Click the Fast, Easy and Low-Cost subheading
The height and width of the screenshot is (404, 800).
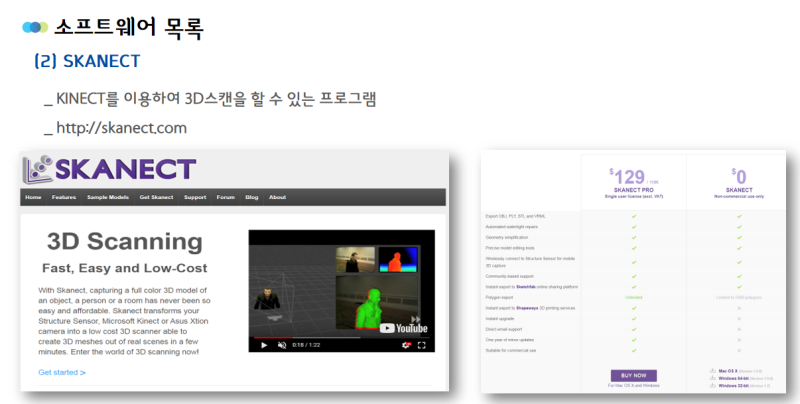pyautogui.click(x=124, y=268)
